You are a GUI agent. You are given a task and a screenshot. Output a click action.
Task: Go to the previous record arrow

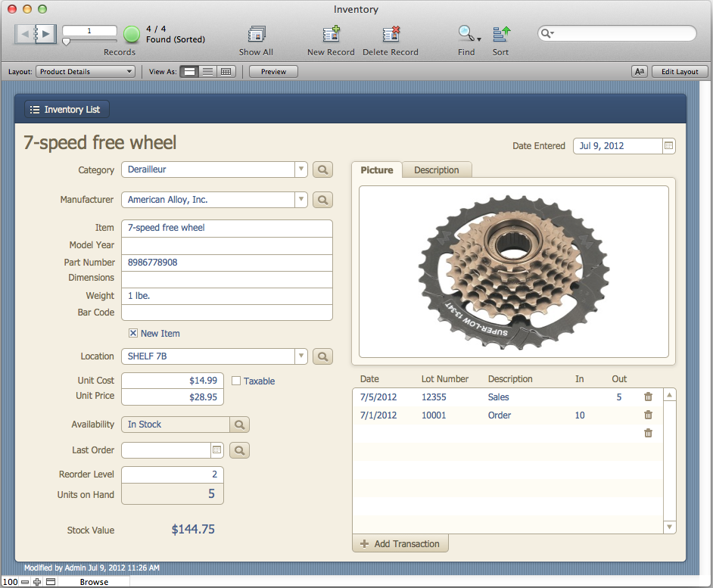coord(25,33)
